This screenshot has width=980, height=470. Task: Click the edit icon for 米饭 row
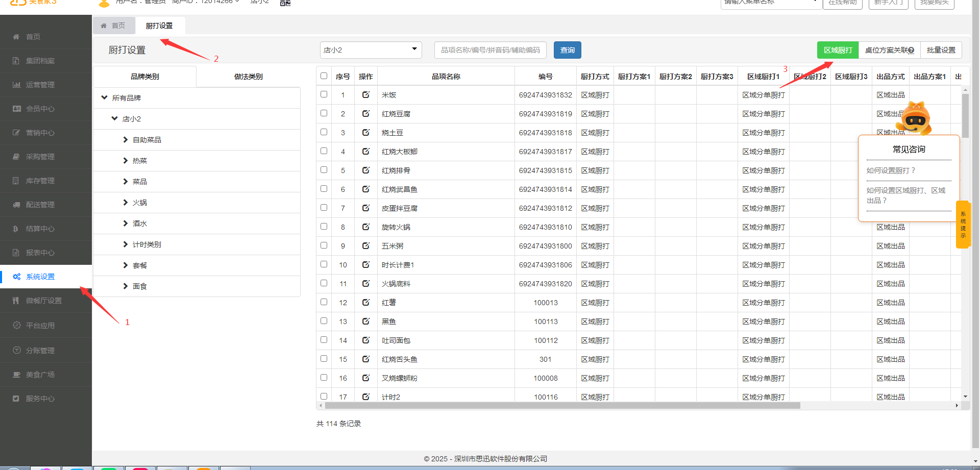click(x=365, y=94)
